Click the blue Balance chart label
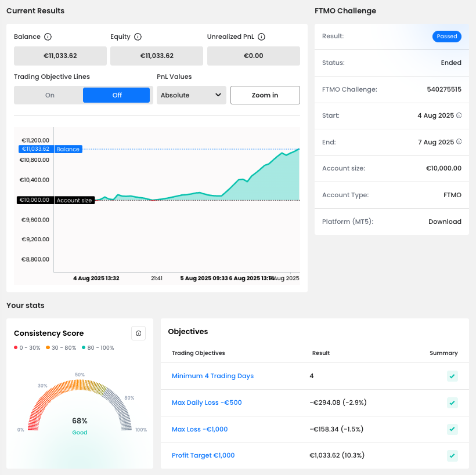Screen dimensions: 476x475 [68, 149]
